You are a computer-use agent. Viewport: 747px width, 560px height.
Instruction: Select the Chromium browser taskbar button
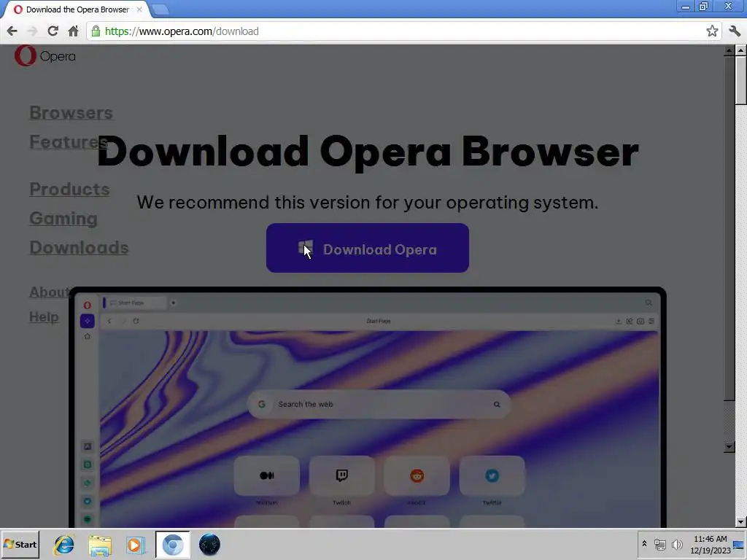click(x=172, y=545)
